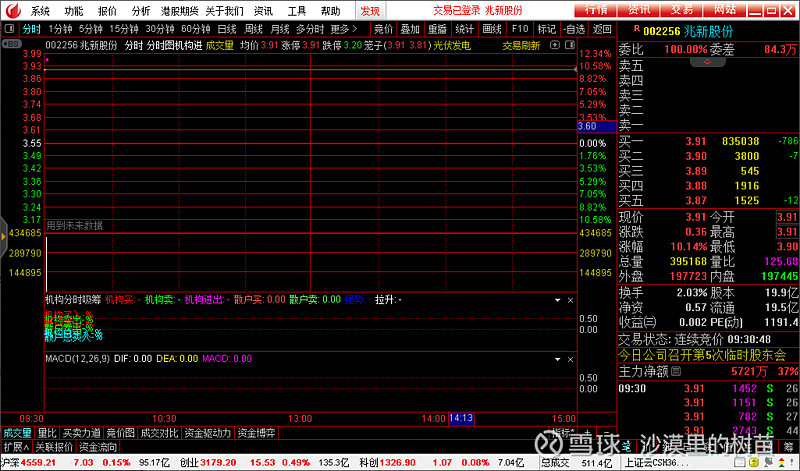
Task: Click the yellow lock status bar icon
Action: pyautogui.click(x=754, y=462)
